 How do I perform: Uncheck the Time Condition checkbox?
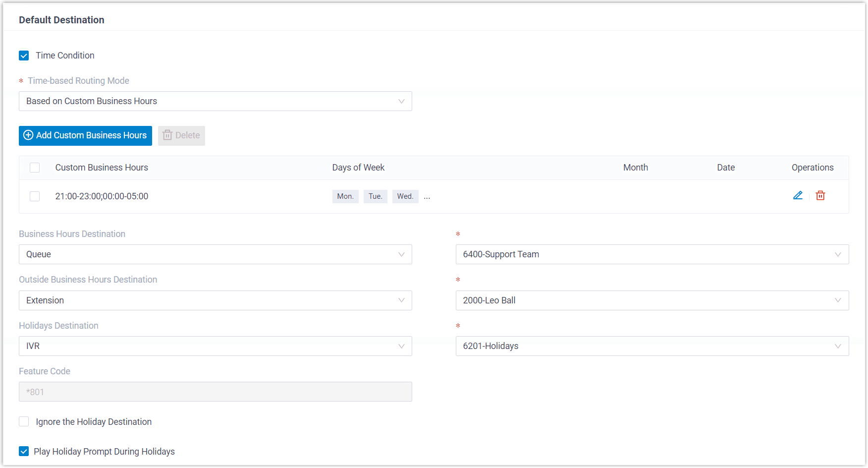point(24,56)
